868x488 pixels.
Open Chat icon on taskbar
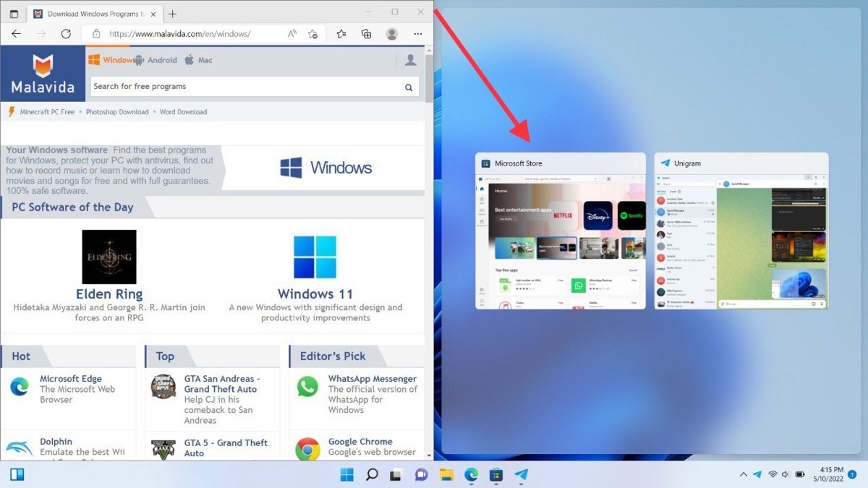pyautogui.click(x=421, y=475)
